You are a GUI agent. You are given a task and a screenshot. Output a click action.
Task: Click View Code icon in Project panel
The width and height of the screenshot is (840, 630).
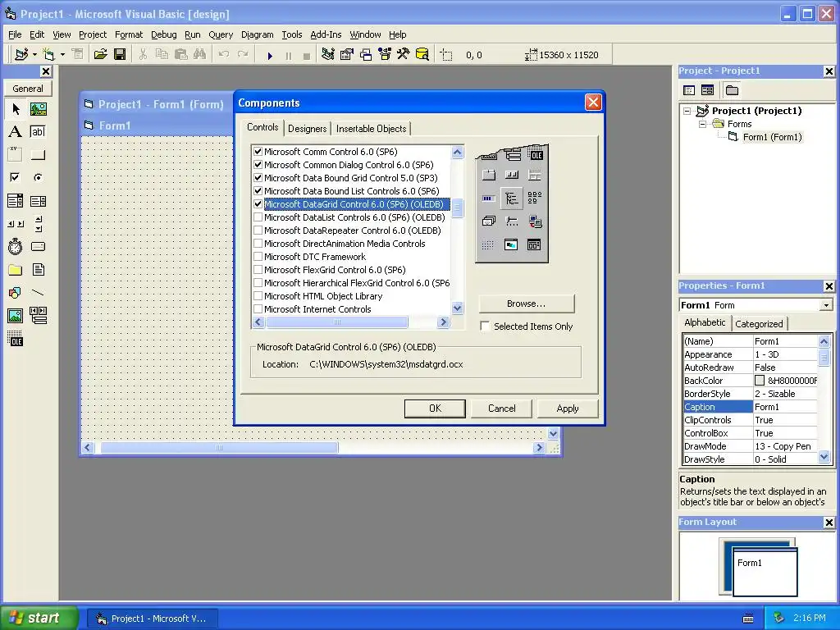click(x=689, y=90)
